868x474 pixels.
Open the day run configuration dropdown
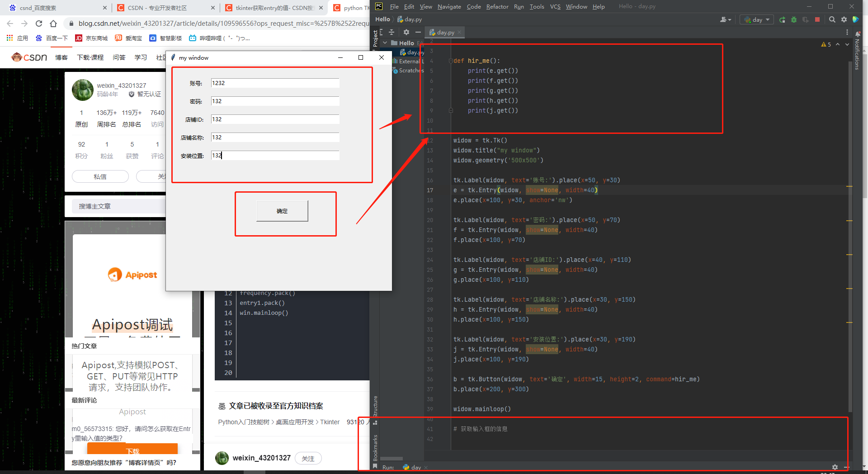point(757,19)
